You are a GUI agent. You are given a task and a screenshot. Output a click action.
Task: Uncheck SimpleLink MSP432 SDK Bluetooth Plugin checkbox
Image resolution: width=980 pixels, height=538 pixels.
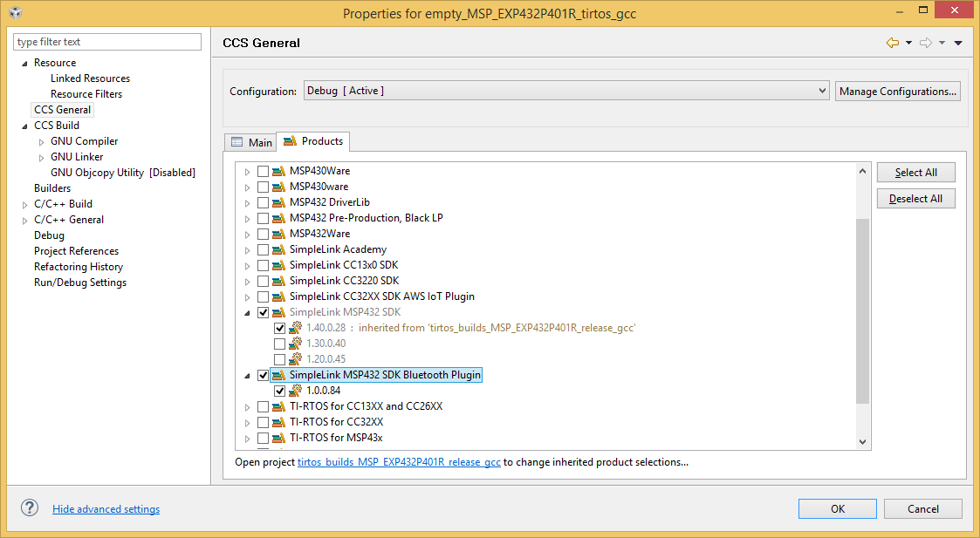(x=263, y=375)
